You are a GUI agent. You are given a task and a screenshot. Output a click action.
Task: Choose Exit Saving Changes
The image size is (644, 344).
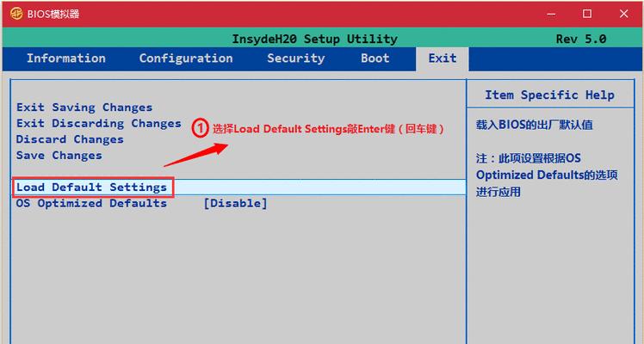(x=84, y=107)
